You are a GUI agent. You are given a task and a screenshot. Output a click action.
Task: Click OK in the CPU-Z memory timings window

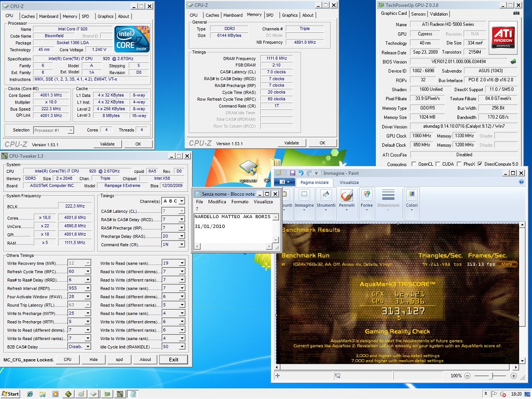tap(323, 143)
